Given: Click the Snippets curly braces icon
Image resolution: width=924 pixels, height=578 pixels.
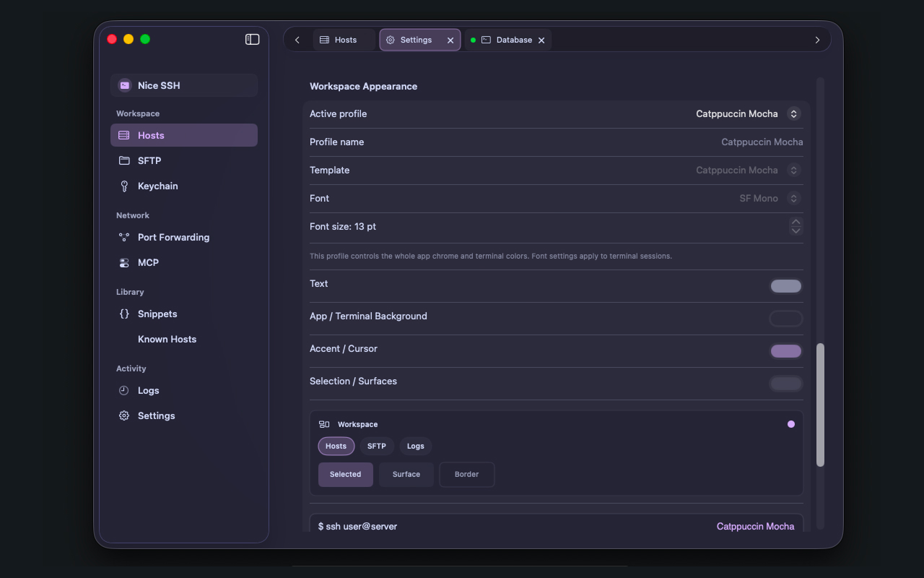Looking at the screenshot, I should coord(124,314).
